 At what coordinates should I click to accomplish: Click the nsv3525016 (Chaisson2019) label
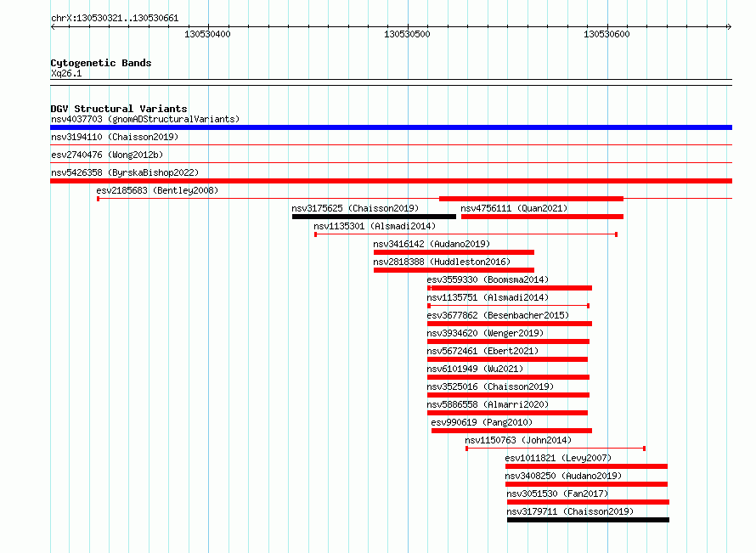pyautogui.click(x=490, y=387)
